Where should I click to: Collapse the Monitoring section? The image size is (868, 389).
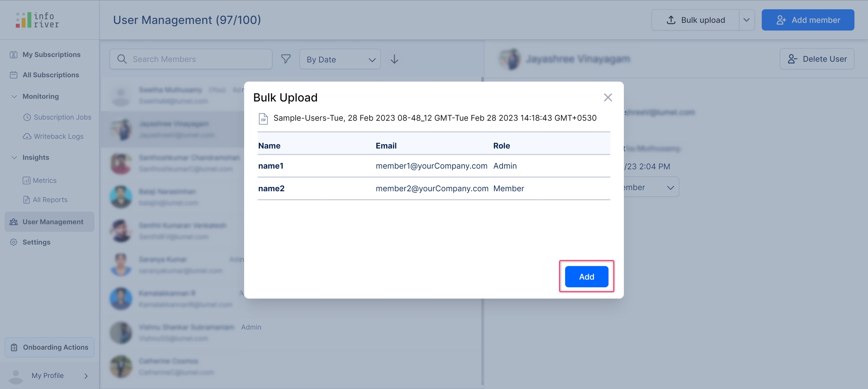click(x=14, y=96)
